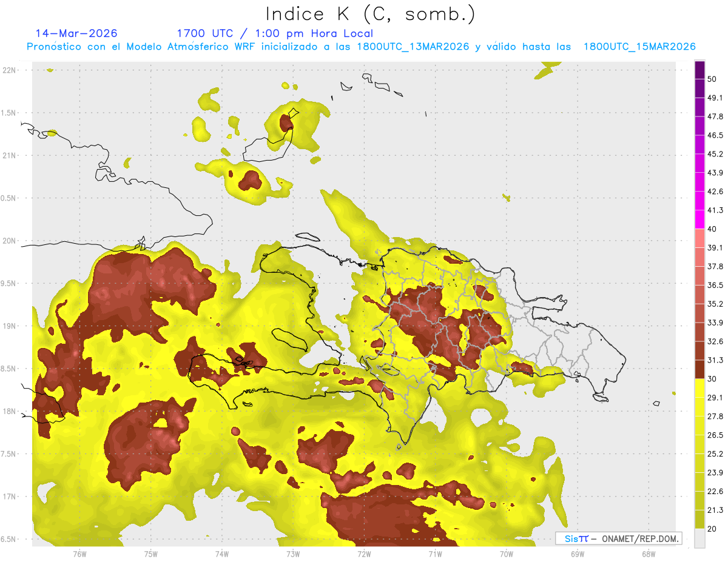The image size is (728, 562).
Task: Click the colorbar value 36.5
Action: [x=715, y=285]
